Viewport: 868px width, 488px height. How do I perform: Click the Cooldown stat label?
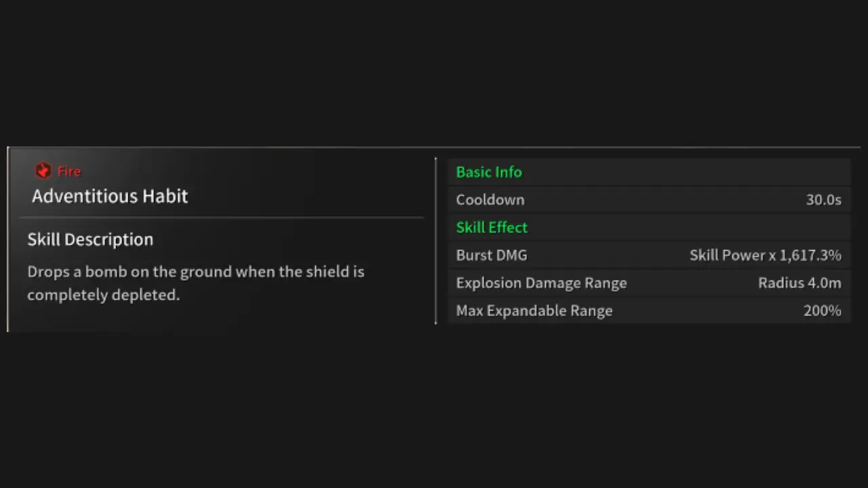(490, 200)
